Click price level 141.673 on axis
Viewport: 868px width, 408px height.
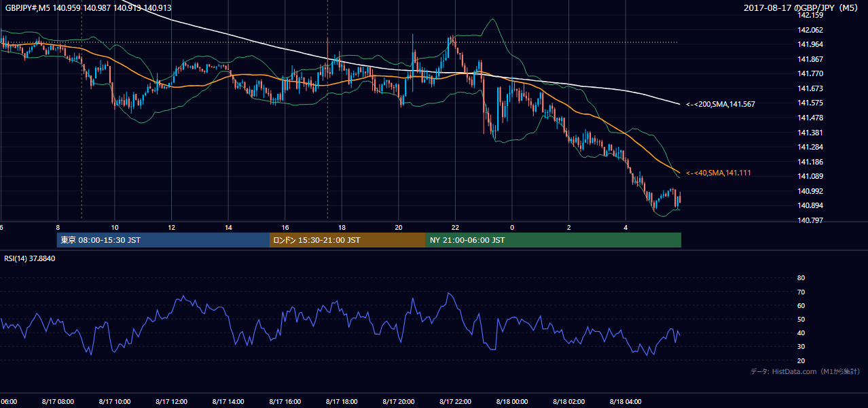click(809, 89)
